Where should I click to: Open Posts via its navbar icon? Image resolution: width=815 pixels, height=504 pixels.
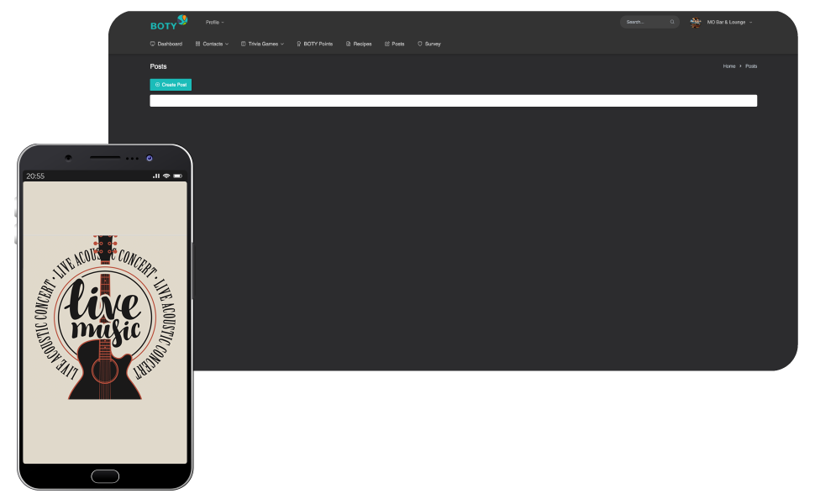(386, 44)
